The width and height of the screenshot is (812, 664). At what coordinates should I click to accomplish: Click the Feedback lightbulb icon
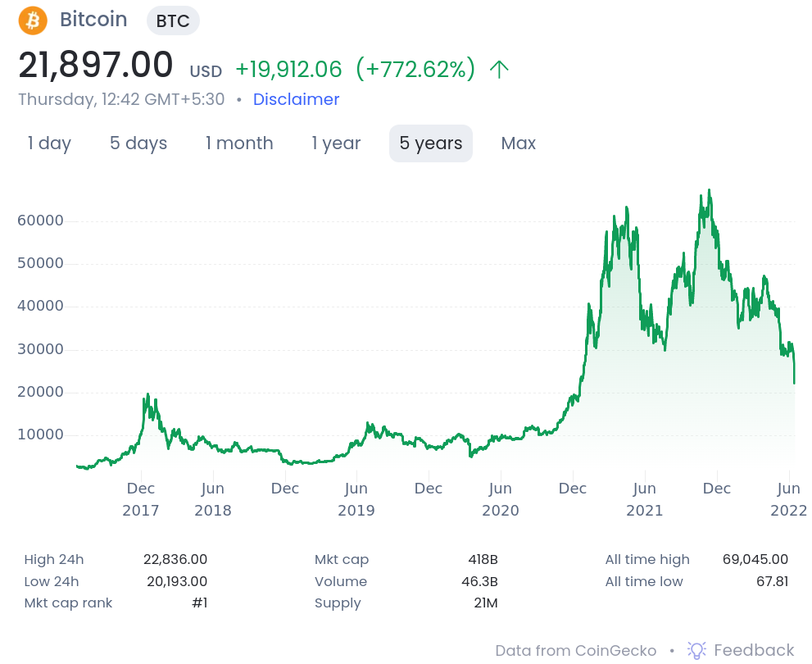tap(696, 650)
